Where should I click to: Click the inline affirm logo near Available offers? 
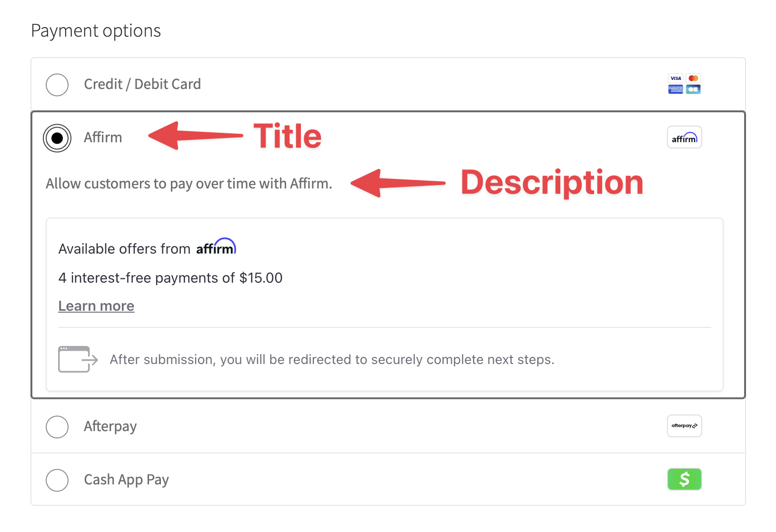coord(216,247)
